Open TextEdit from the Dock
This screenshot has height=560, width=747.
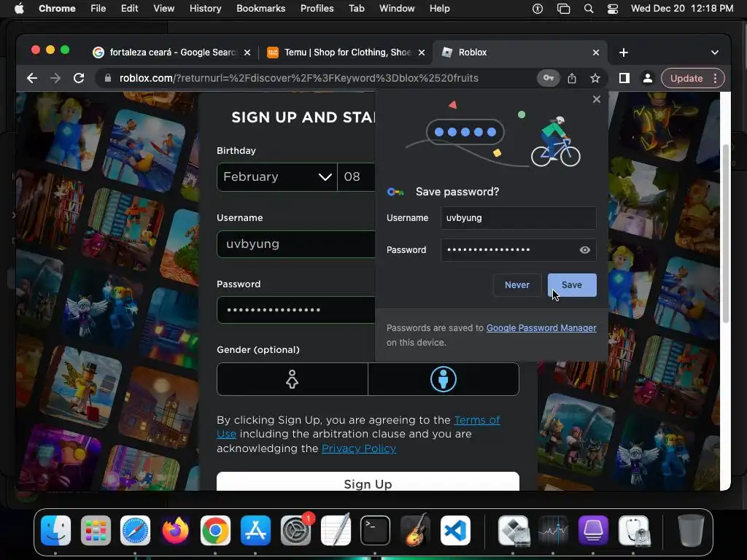point(336,530)
